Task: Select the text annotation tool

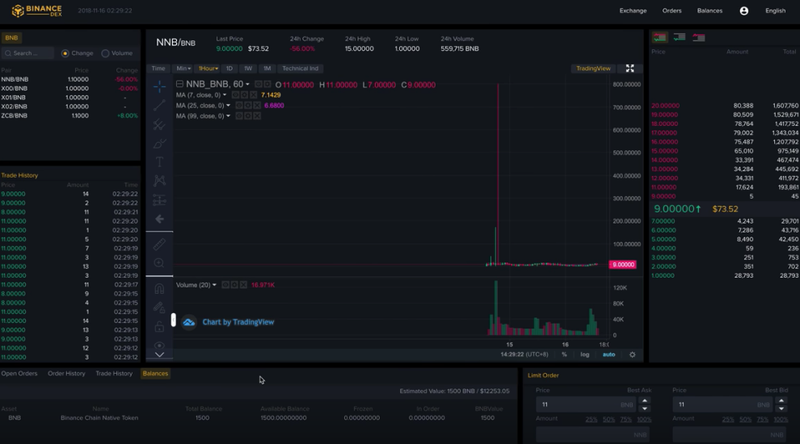Action: click(159, 162)
